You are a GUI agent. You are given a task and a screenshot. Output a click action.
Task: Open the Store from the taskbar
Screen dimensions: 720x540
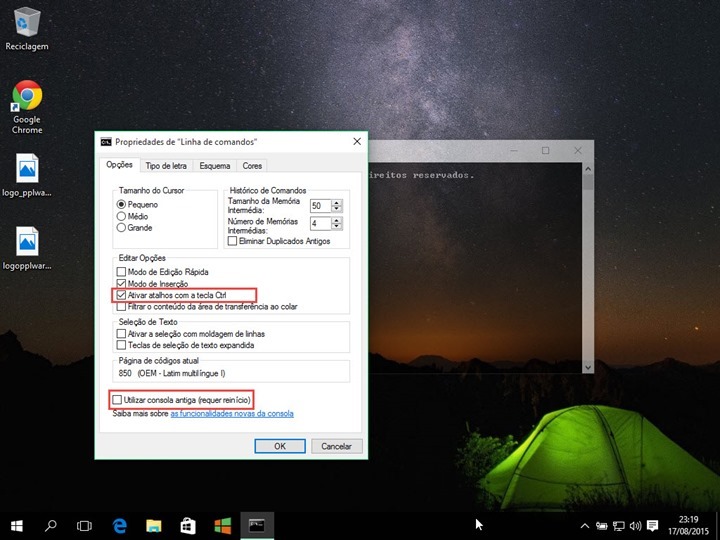[188, 526]
